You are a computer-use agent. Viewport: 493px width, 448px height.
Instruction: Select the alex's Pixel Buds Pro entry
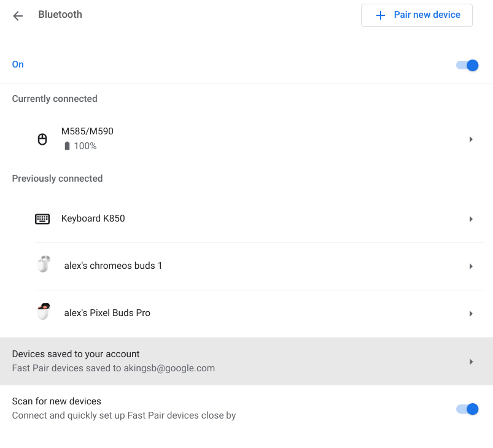(107, 313)
